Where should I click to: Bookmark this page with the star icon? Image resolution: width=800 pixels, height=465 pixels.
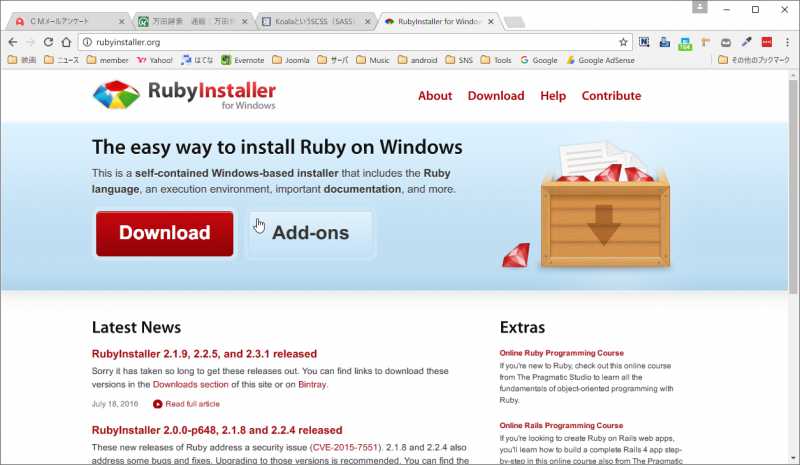point(623,42)
